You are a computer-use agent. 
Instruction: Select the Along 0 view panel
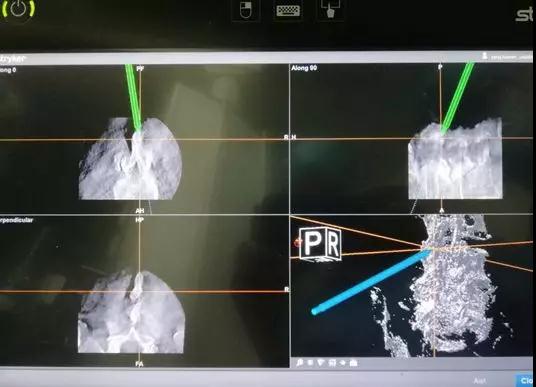144,138
